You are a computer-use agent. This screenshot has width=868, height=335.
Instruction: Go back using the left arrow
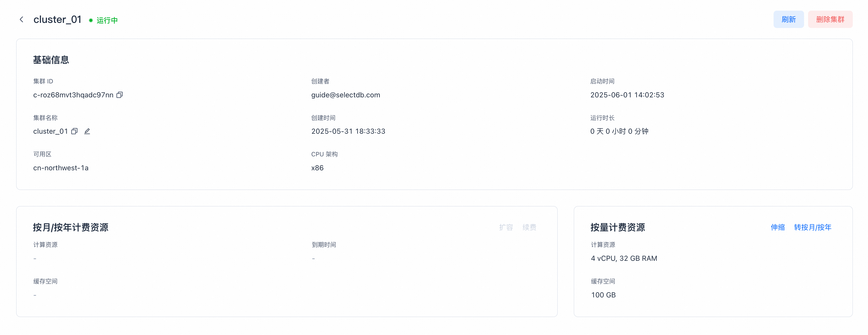click(22, 20)
